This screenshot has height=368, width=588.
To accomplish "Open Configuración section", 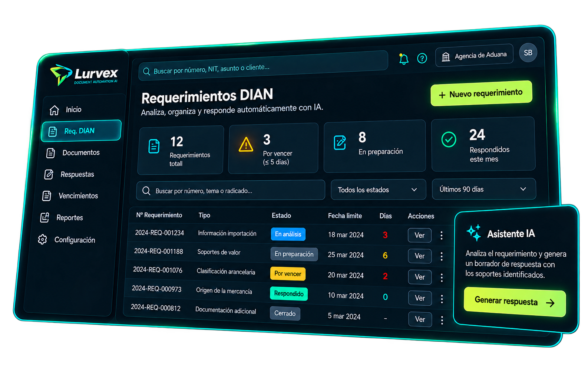I will click(x=75, y=240).
